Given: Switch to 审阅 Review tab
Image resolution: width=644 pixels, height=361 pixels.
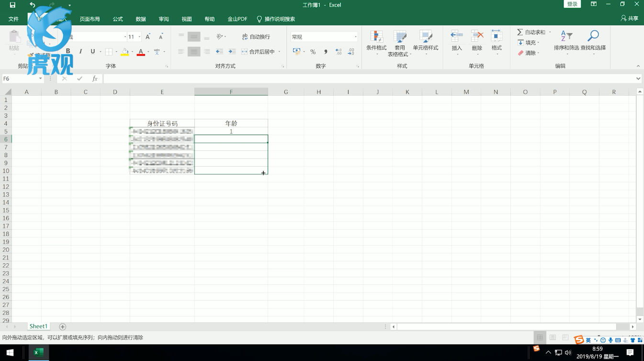Looking at the screenshot, I should point(164,19).
